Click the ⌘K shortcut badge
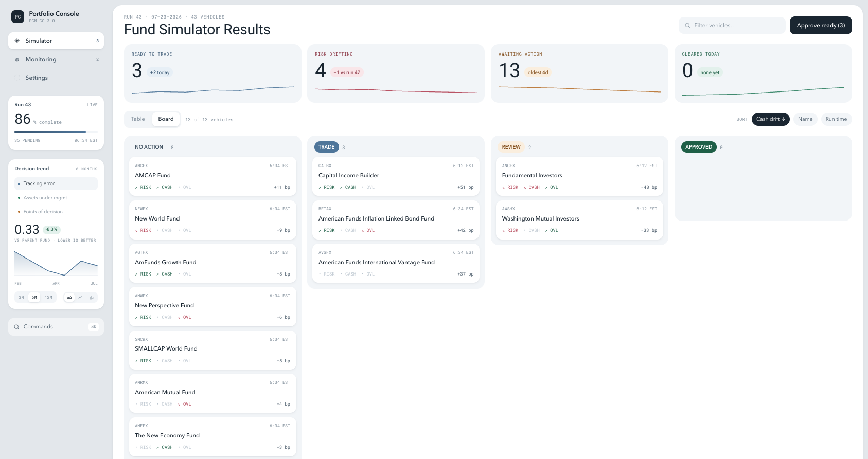868x459 pixels. [x=94, y=327]
